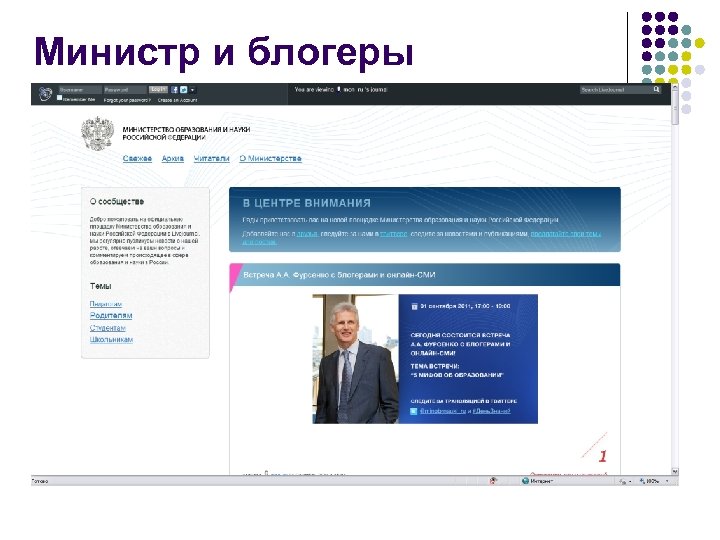Click the popup blocker status bar icon

pyautogui.click(x=493, y=481)
